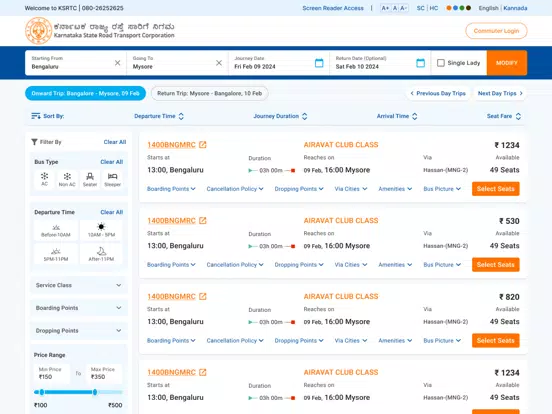Toggle the Non AC bus type filter
The width and height of the screenshot is (552, 414).
tap(67, 179)
